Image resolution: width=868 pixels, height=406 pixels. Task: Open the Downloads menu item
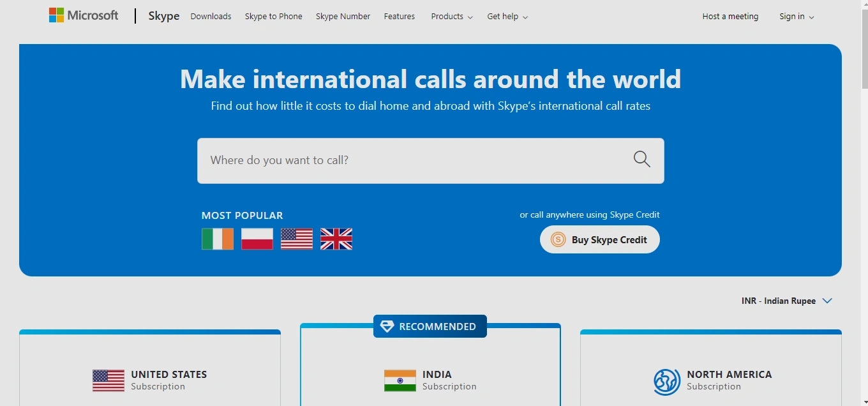point(211,17)
